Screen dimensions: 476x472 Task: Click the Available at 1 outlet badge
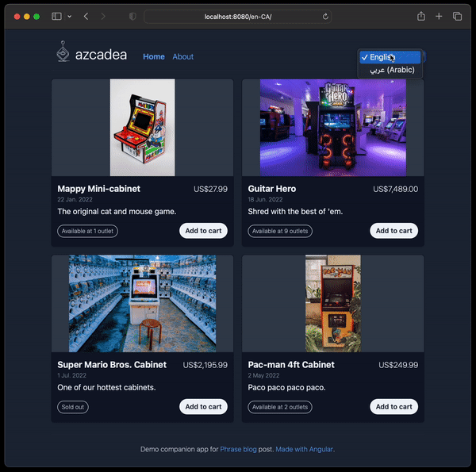(x=87, y=231)
